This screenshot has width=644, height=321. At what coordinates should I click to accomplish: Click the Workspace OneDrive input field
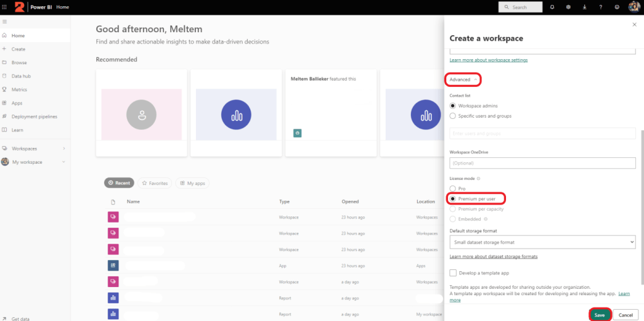tap(543, 163)
